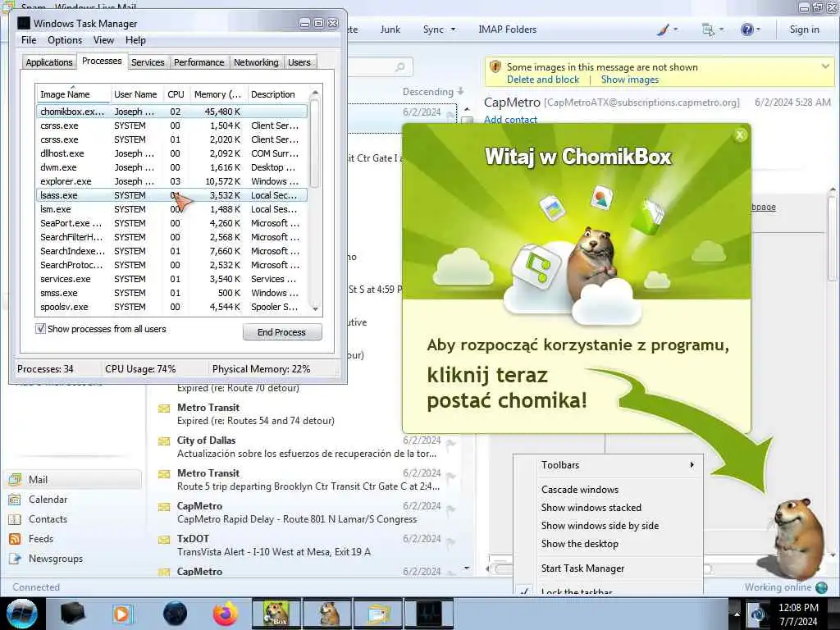Select the chomikbox.exe process row
The image size is (840, 630).
(172, 112)
